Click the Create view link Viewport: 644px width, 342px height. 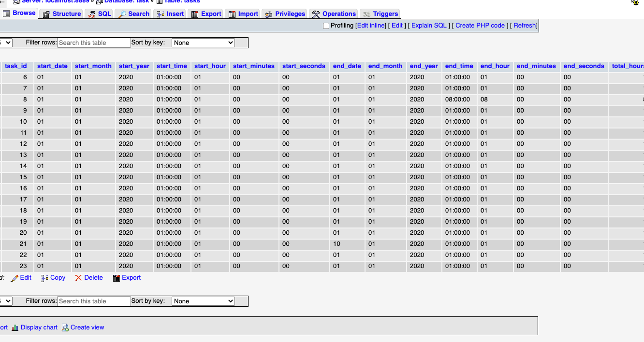pos(87,328)
